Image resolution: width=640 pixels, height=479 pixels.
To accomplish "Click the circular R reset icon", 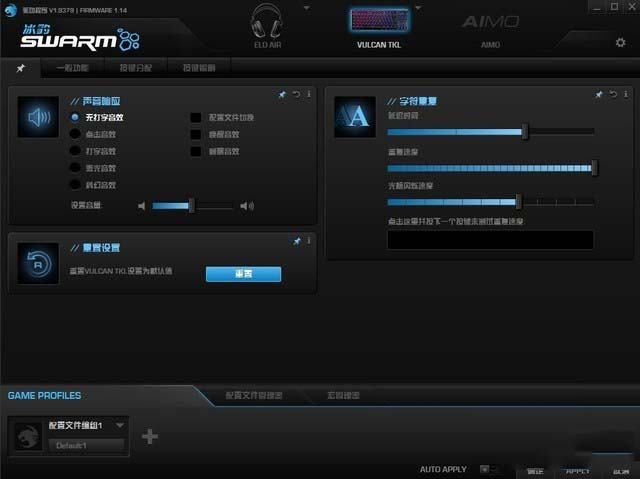I will click(38, 264).
